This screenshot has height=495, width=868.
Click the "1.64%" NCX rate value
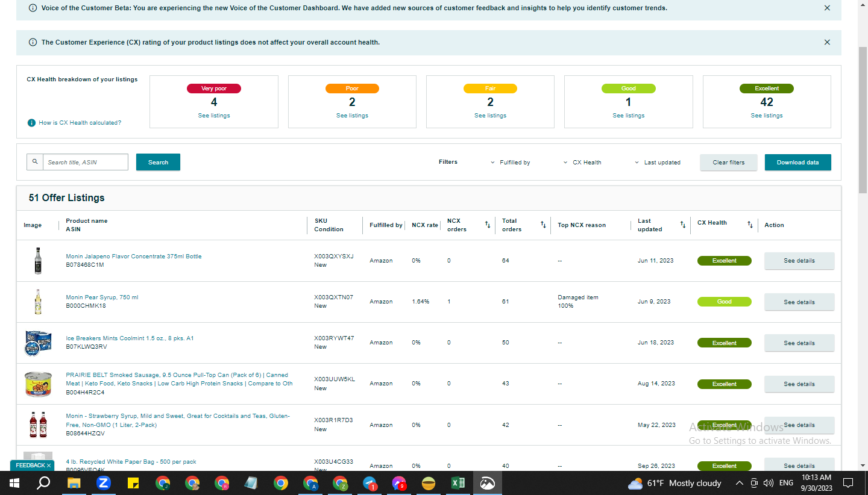[x=421, y=302]
